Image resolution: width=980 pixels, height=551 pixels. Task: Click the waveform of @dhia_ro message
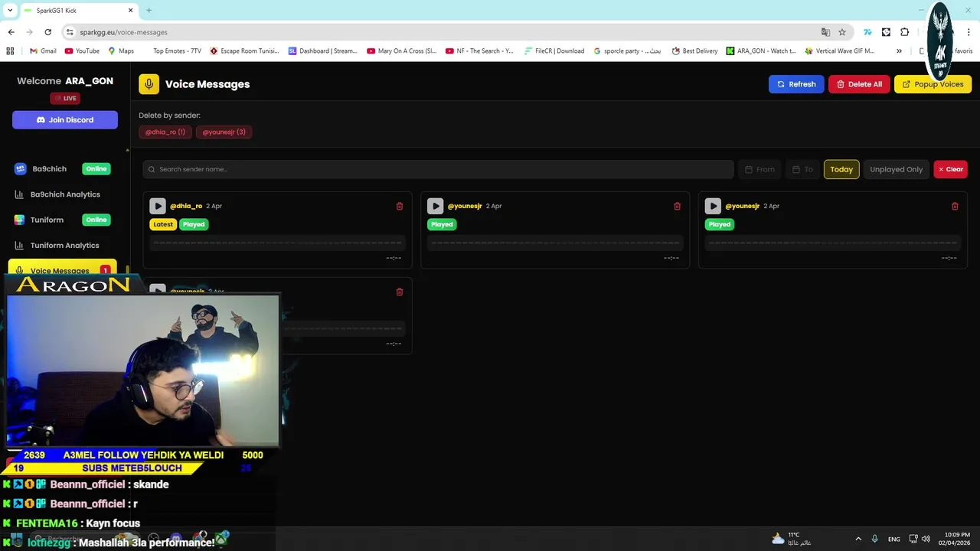277,243
